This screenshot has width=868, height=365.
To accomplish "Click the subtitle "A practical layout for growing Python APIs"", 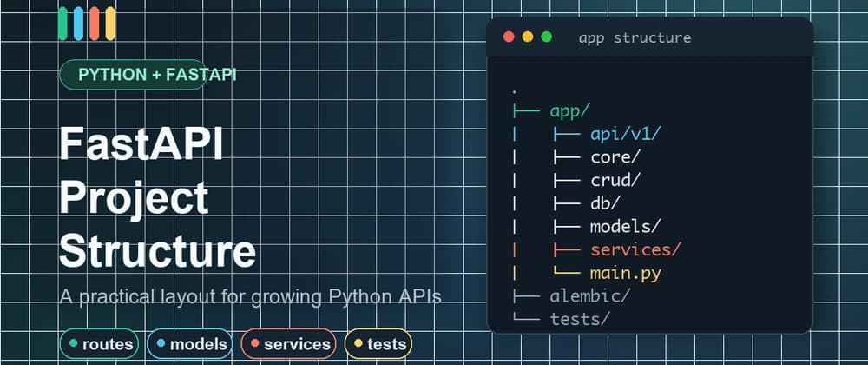I will (x=250, y=297).
